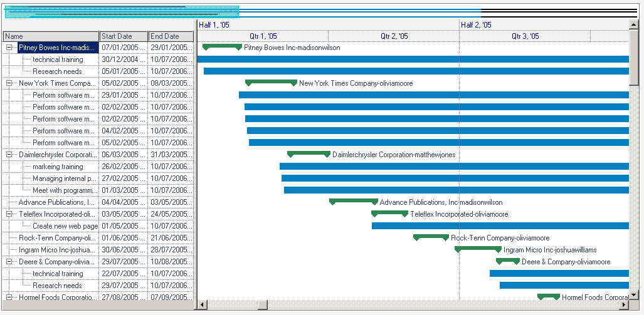
Task: Click the vertical scrollbar thumb
Action: pyautogui.click(x=633, y=57)
